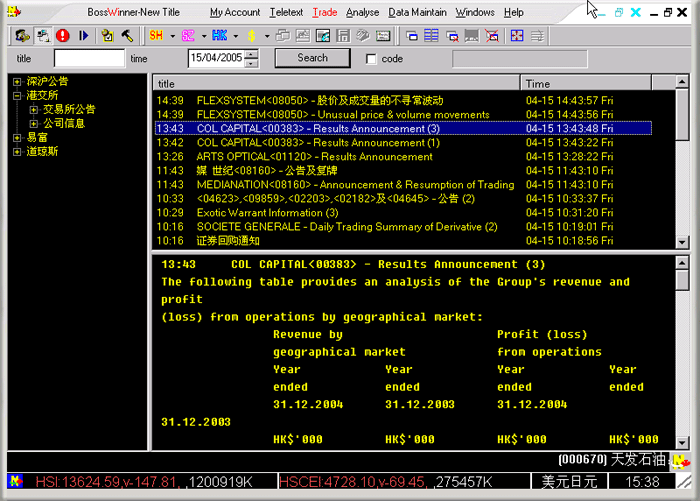
Task: Expand the 易富 tree node
Action: 17,138
